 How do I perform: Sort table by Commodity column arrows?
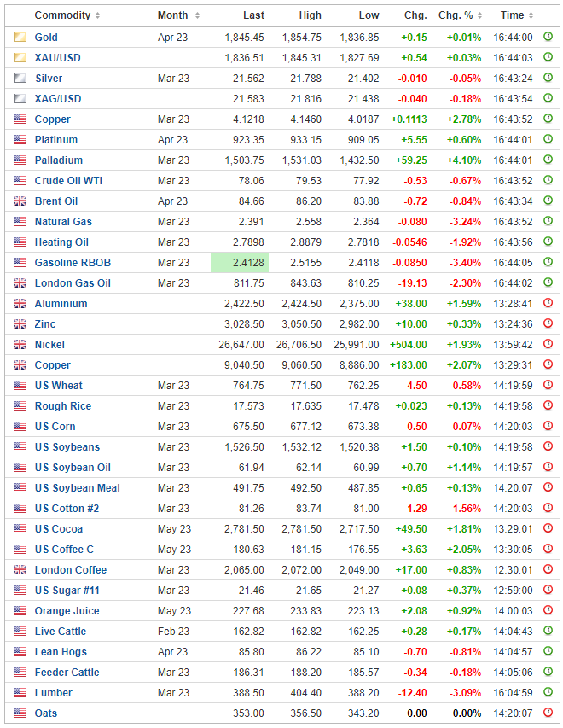pyautogui.click(x=97, y=15)
